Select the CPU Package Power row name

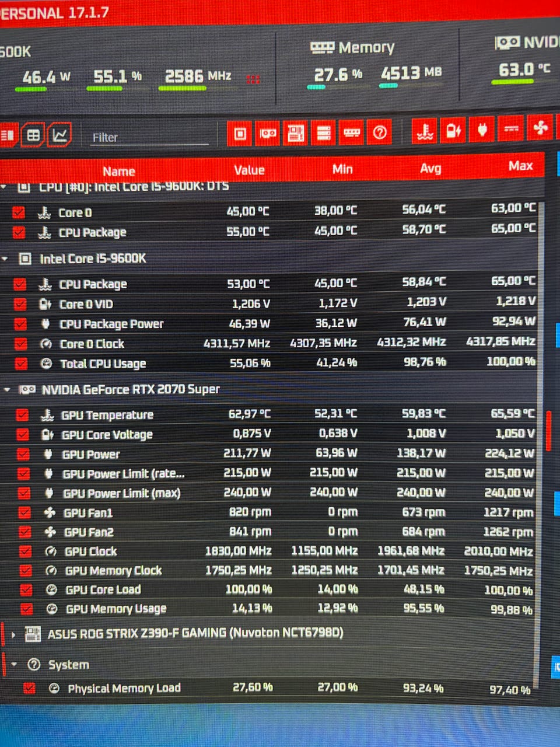111,324
